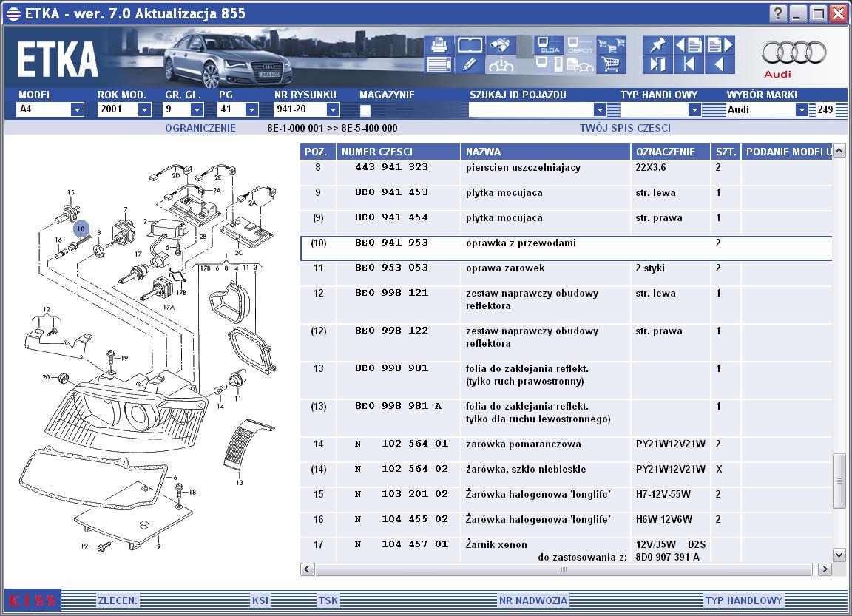852x616 pixels.
Task: Click the OGRANICZENIE label
Action: 200,128
